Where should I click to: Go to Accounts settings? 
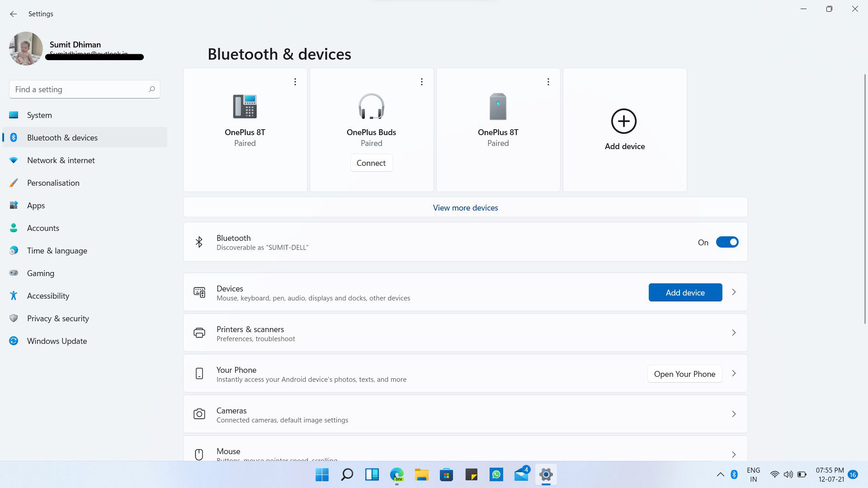[43, 228]
